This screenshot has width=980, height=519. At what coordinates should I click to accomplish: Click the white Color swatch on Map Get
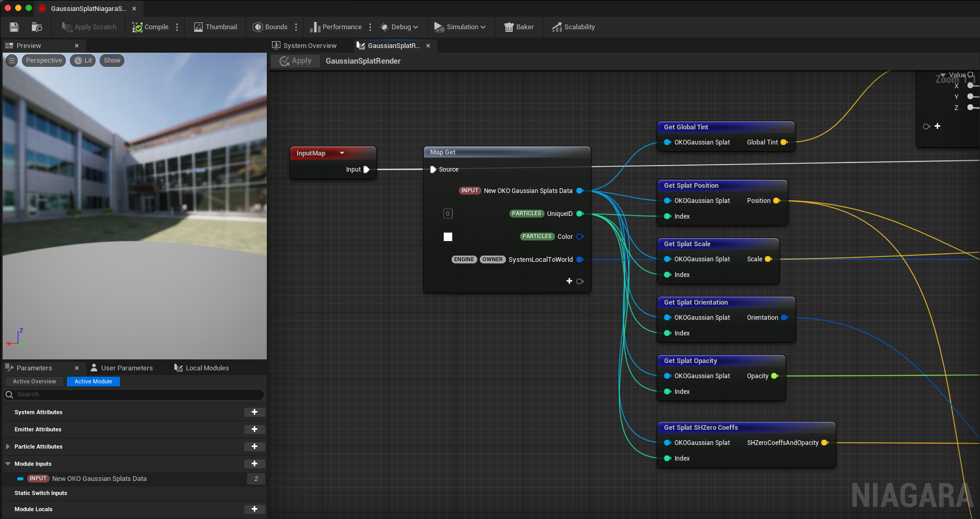(x=448, y=237)
